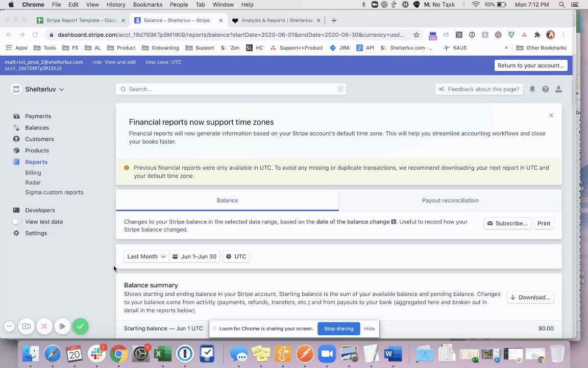Screen dimensions: 588x368
Task: Hide the Loom sharing notification
Action: point(370,329)
